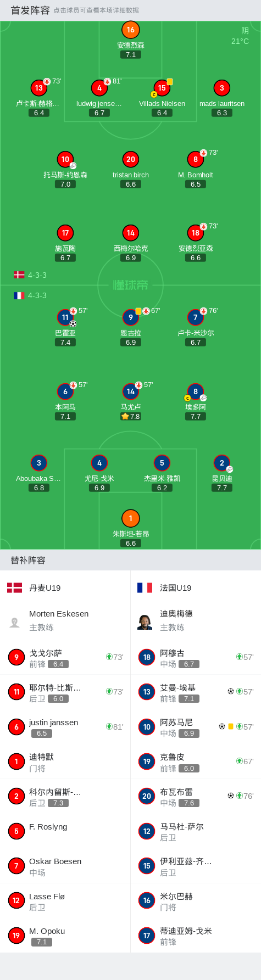Open 巴霍亚 number 11 player data
This screenshot has width=261, height=980.
(x=65, y=317)
